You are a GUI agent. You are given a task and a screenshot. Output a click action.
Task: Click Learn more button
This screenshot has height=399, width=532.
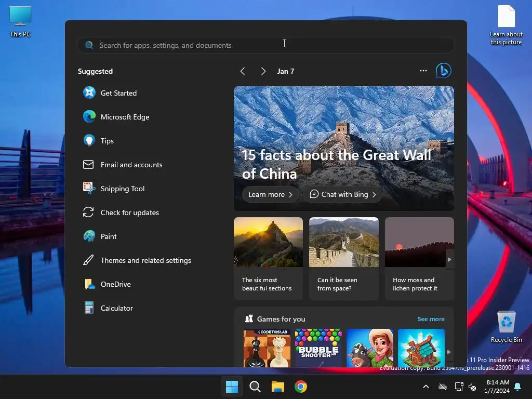coord(270,194)
